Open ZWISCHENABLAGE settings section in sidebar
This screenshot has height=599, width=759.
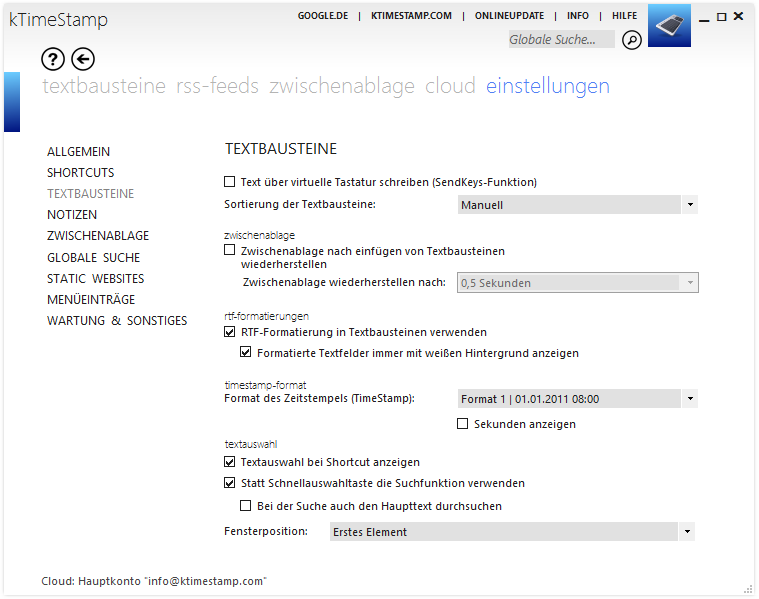[98, 236]
